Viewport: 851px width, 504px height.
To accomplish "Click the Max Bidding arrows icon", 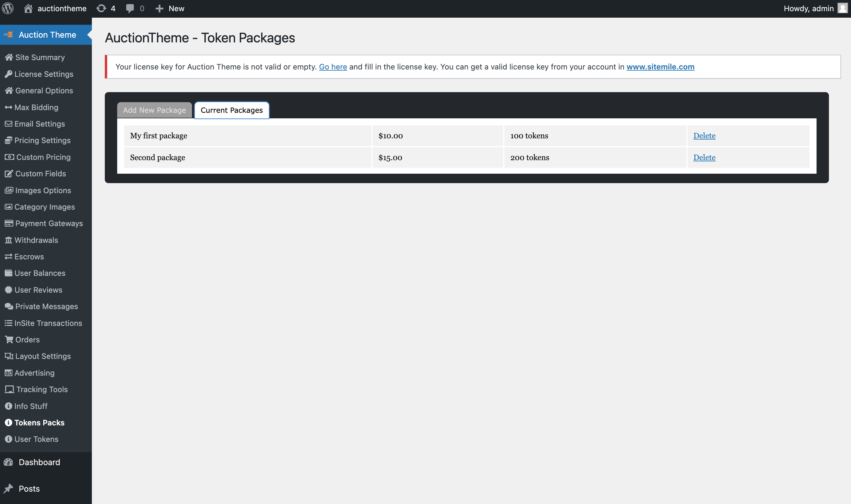I will point(9,107).
